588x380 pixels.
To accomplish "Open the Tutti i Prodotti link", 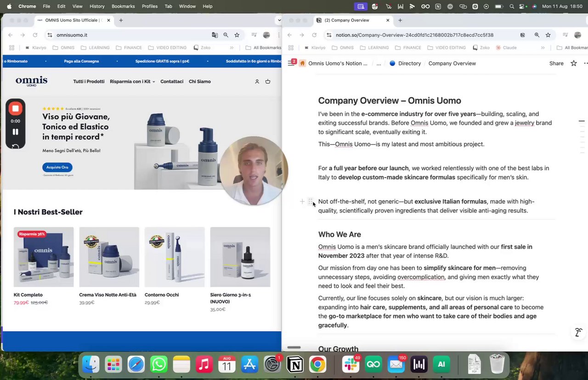I will (89, 81).
